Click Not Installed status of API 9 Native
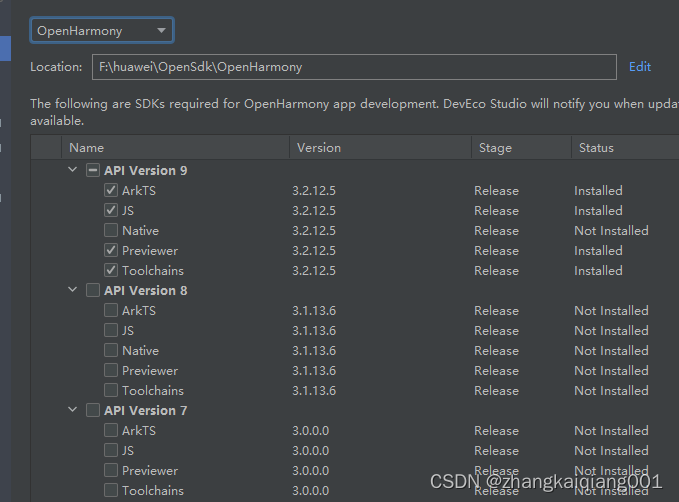Viewport: 679px width, 502px height. click(x=611, y=230)
